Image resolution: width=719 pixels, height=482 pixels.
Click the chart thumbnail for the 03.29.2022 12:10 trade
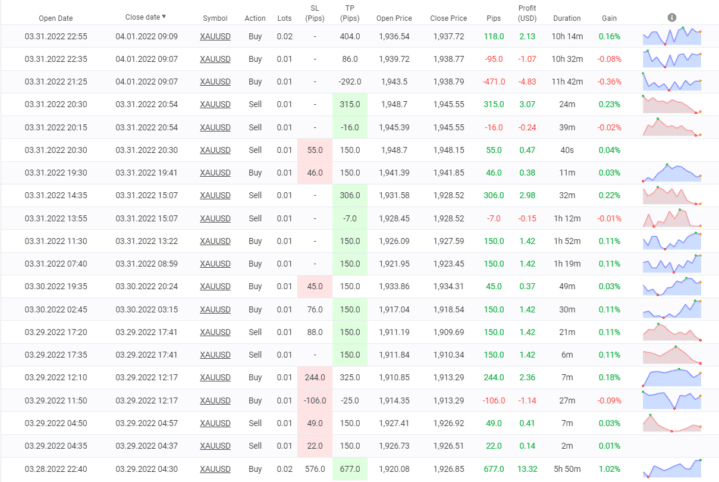pos(674,378)
